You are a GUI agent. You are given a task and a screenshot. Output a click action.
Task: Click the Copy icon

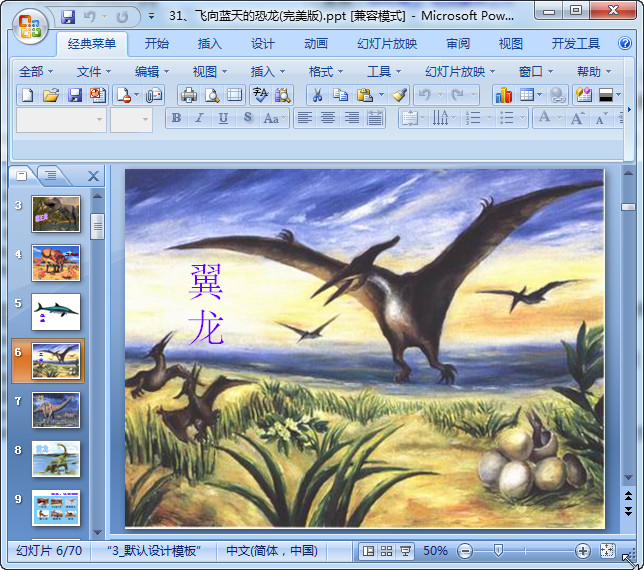point(340,95)
